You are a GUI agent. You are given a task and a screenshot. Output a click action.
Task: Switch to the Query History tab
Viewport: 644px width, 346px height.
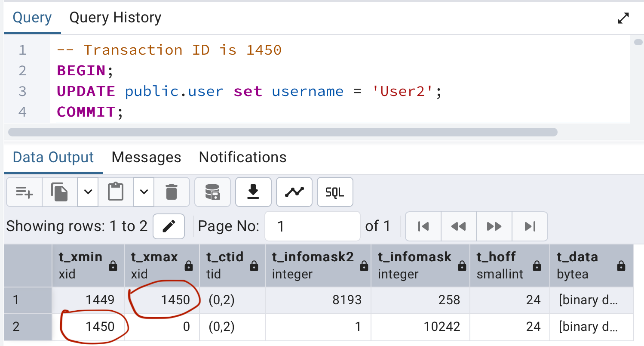point(115,18)
